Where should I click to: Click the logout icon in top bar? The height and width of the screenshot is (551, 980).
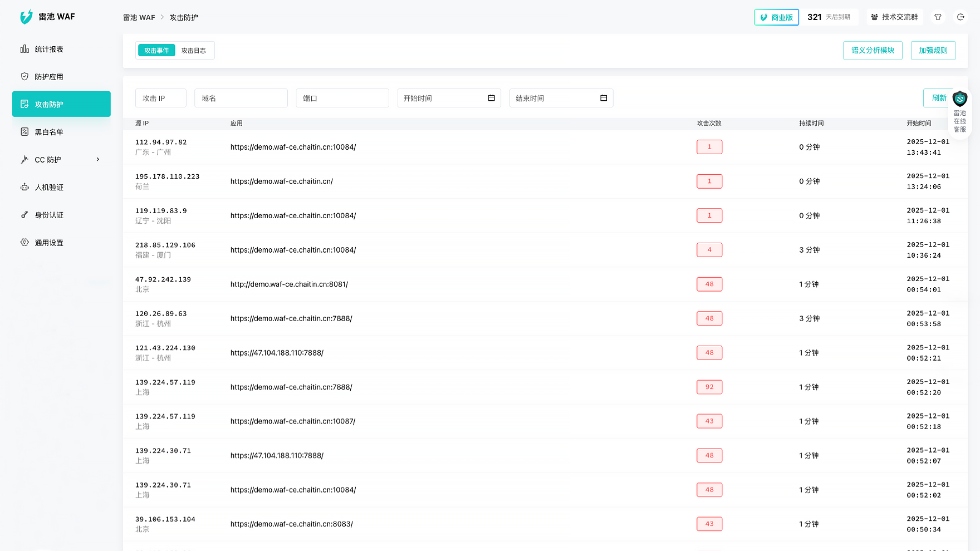point(961,17)
